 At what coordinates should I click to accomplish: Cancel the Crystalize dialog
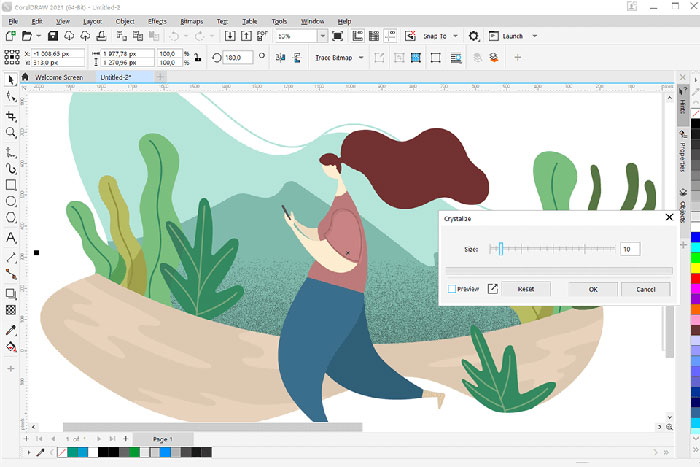(645, 289)
